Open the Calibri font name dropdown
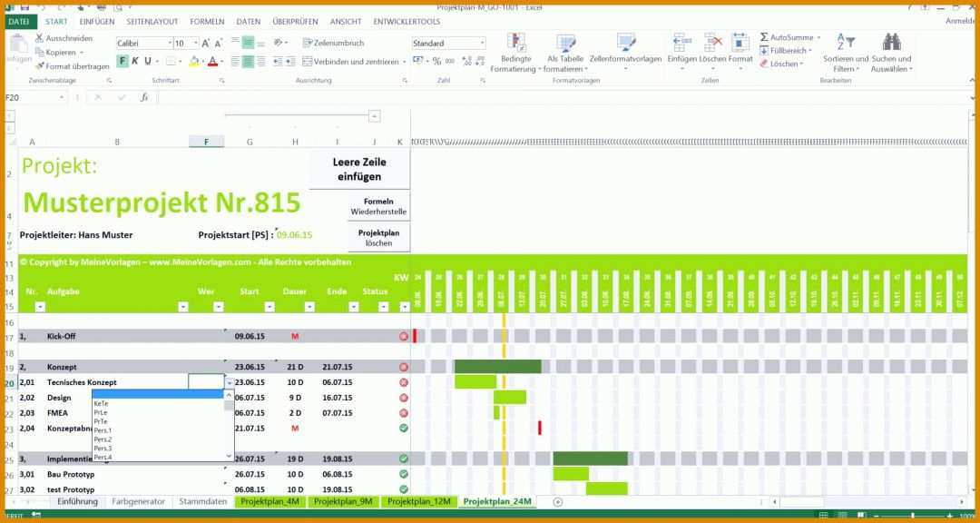 tap(170, 44)
